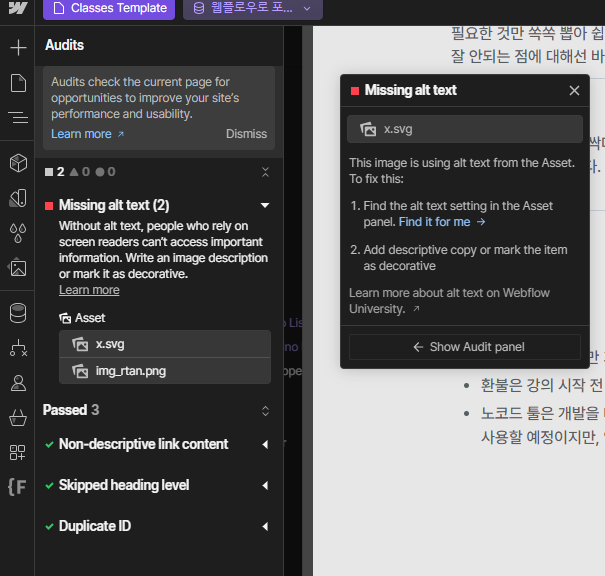Viewport: 605px width, 576px height.
Task: Open the Webflow logo menu
Action: 18,8
